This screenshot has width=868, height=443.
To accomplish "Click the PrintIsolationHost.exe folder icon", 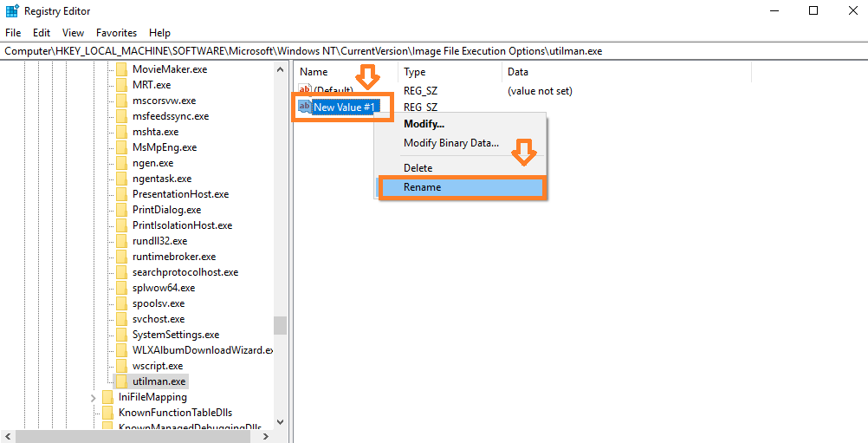I will pyautogui.click(x=121, y=225).
